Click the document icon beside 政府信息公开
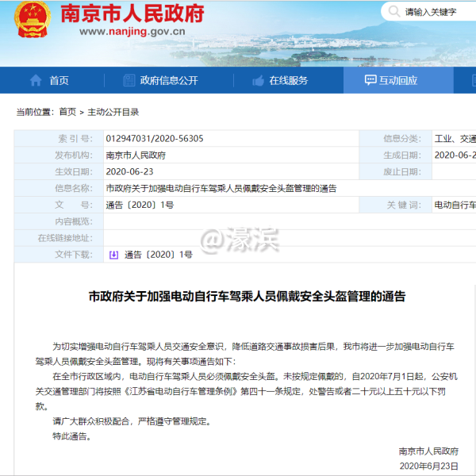Viewport: 476px width, 476px height. tap(129, 80)
